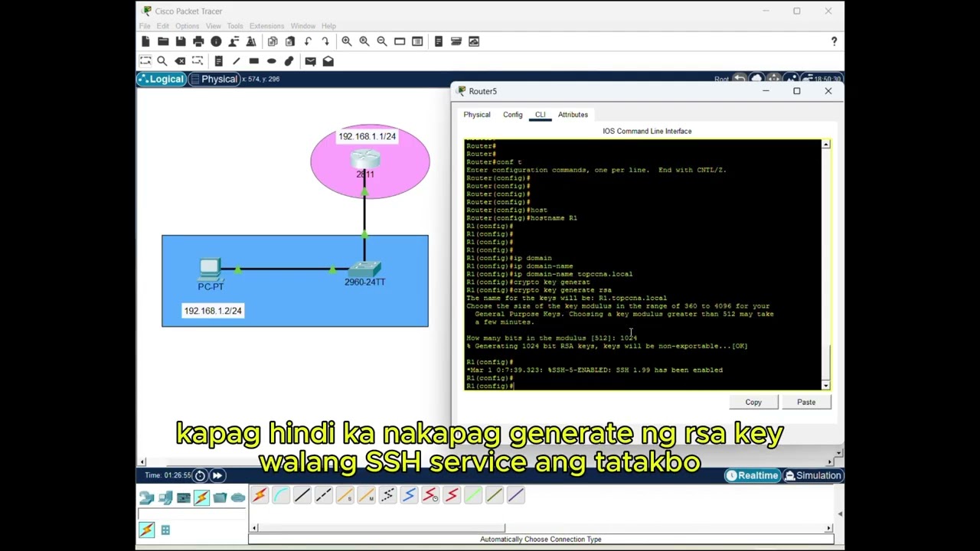Click the Redo arrow in toolbar
Viewport: 980px width, 551px height.
tap(325, 41)
